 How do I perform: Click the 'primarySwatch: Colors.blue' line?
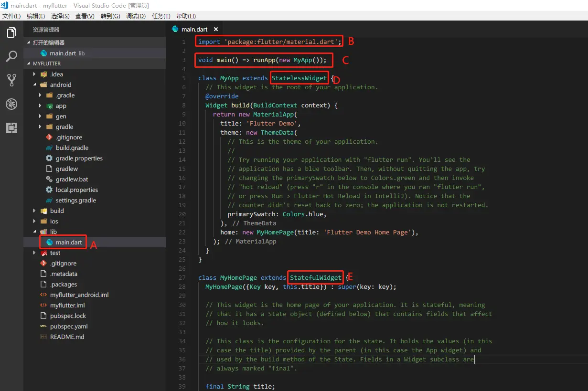277,214
